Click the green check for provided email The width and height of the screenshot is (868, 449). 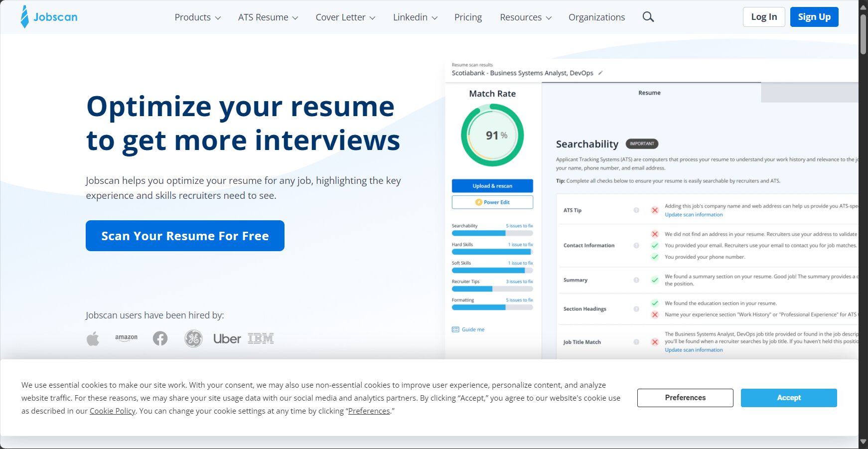[655, 245]
